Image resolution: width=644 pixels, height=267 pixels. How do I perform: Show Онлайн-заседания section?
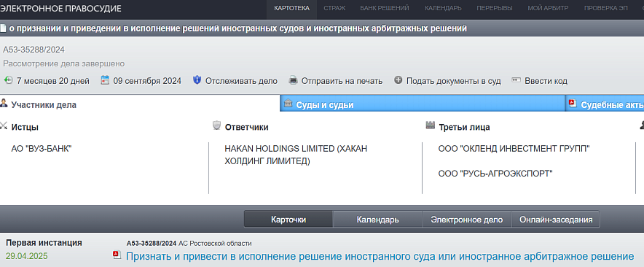point(556,220)
